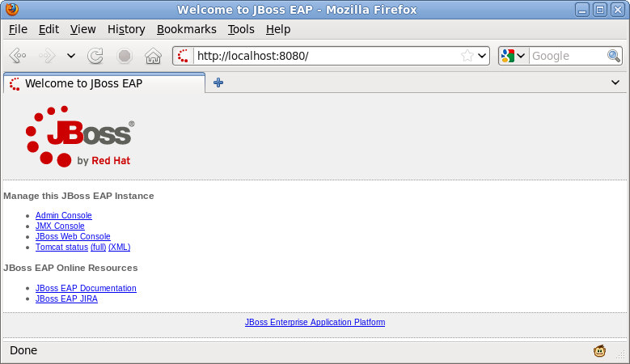Viewport: 630px width, 364px height.
Task: Open the (full) Tomcat status link
Action: (x=98, y=247)
